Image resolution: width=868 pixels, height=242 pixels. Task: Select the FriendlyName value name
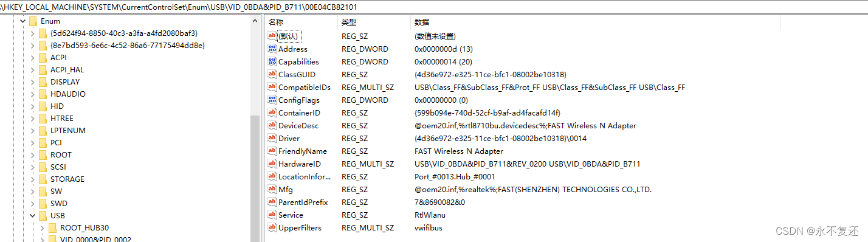coord(303,151)
